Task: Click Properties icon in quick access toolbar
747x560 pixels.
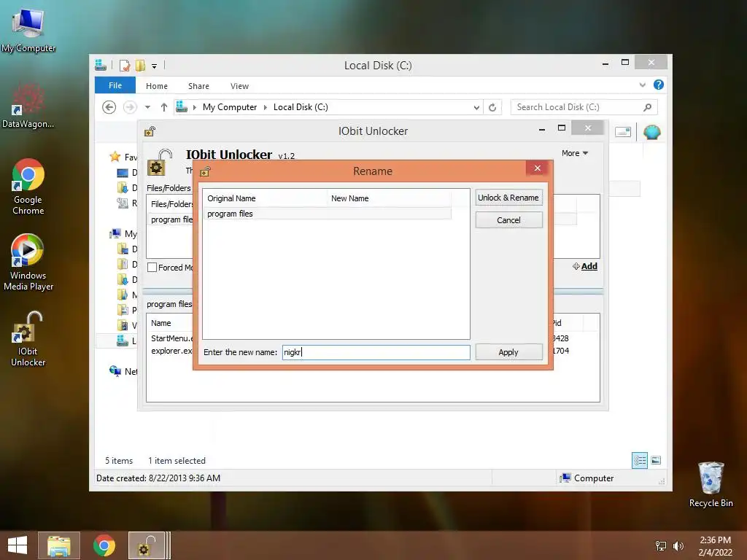Action: [x=125, y=65]
